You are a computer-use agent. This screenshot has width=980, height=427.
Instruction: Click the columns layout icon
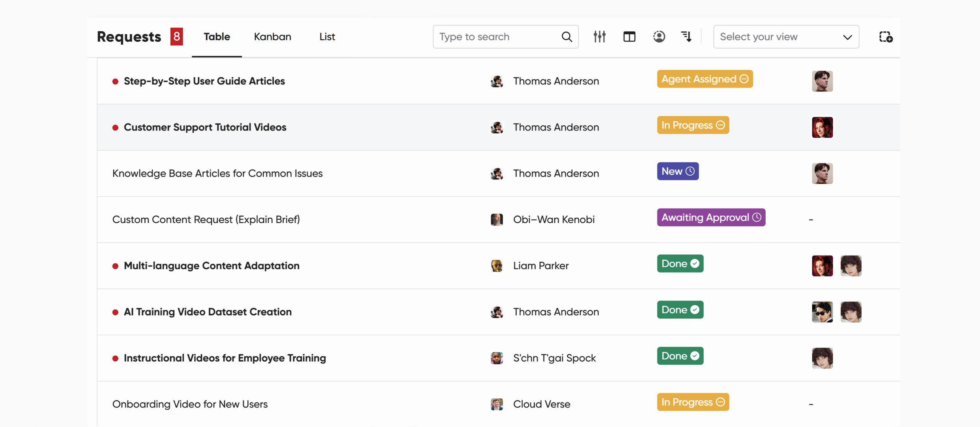[x=629, y=37]
